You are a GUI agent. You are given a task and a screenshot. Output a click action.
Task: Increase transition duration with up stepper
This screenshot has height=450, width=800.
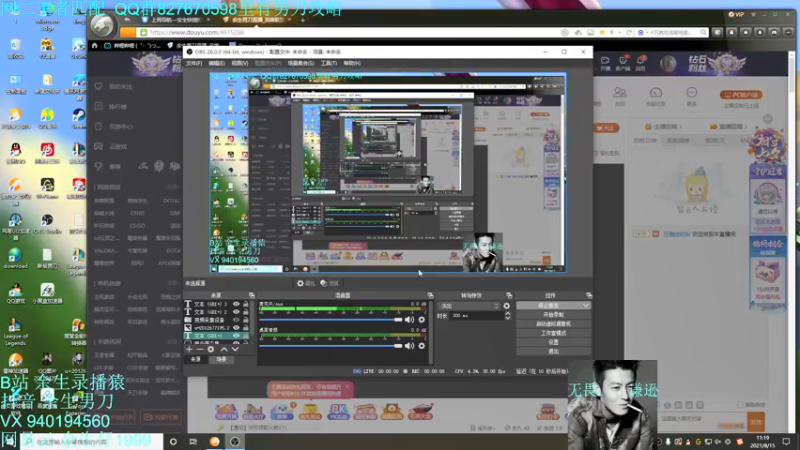[508, 313]
